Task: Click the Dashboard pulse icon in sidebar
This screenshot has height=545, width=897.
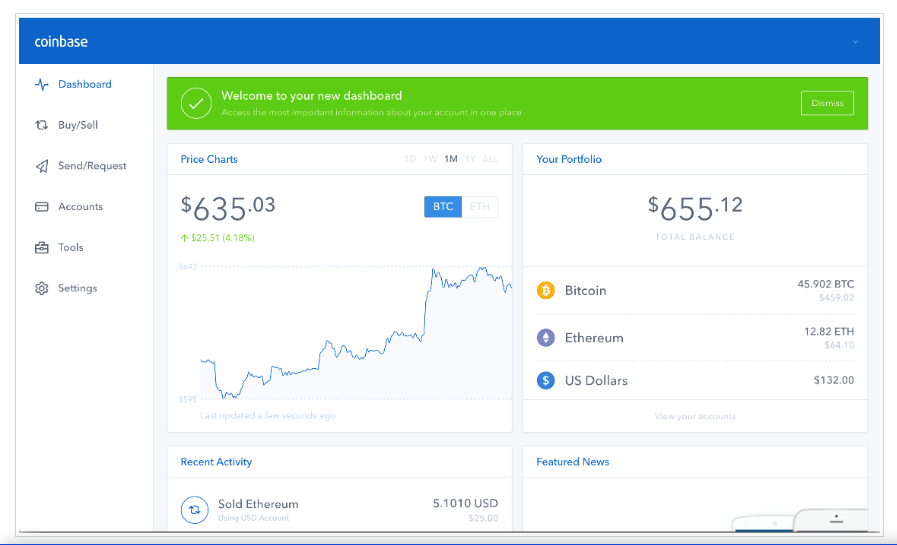Action: (42, 85)
